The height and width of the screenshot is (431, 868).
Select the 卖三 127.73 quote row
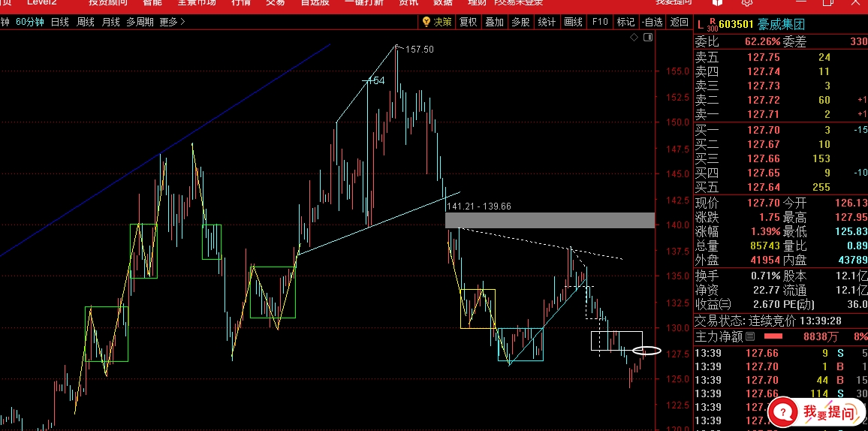pos(781,86)
